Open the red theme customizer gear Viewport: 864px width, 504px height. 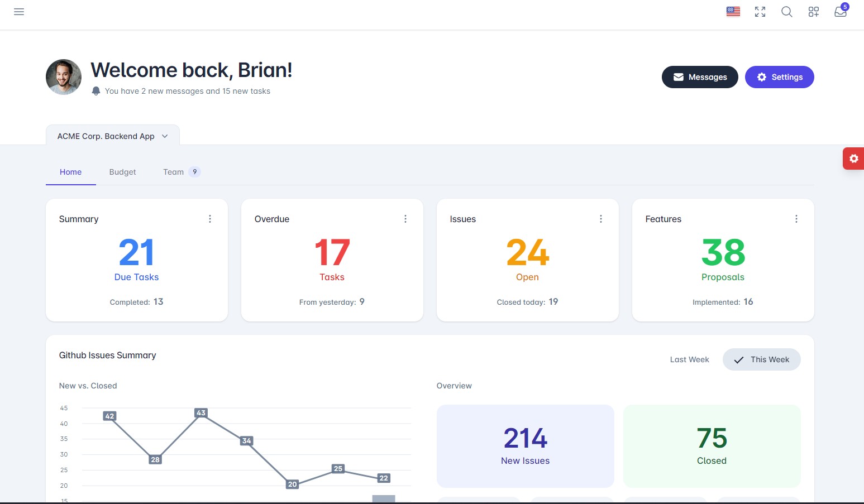click(853, 159)
